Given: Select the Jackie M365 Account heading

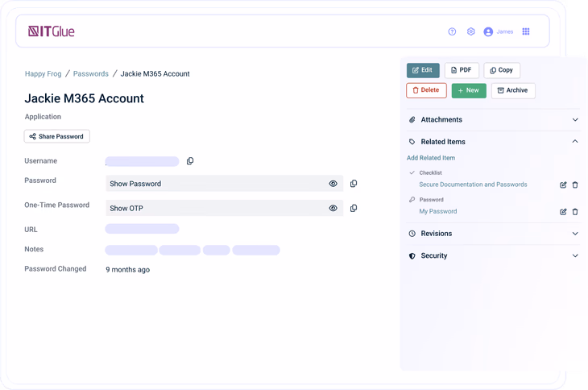Looking at the screenshot, I should point(84,98).
